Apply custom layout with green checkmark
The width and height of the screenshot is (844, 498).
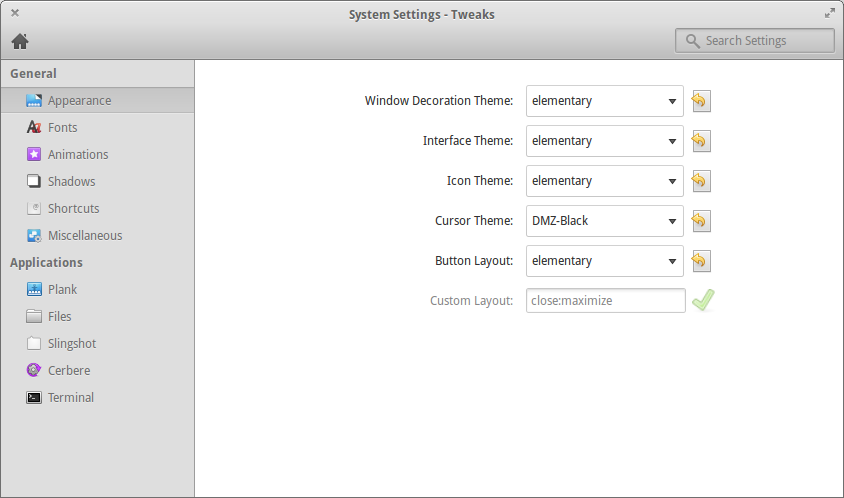(703, 300)
